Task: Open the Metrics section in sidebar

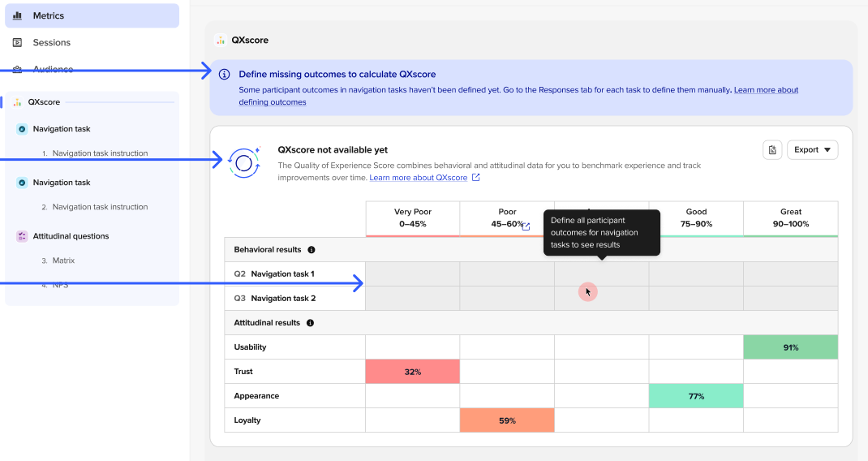Action: [92, 15]
